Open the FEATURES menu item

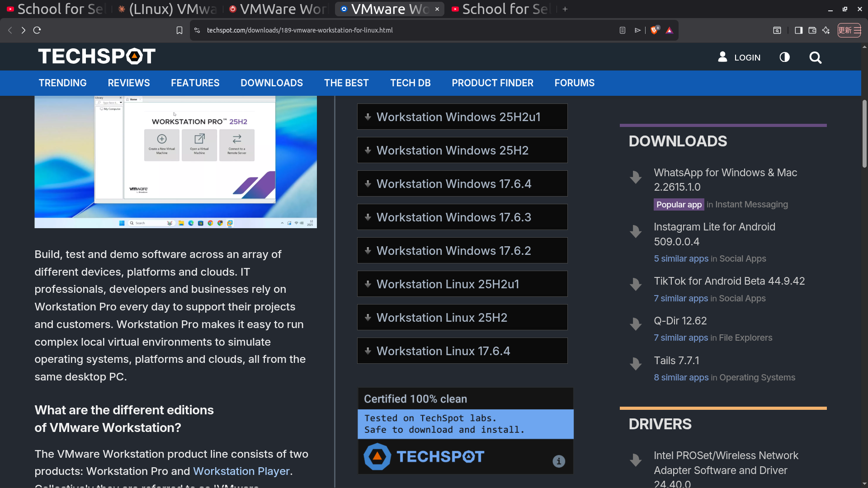tap(195, 83)
